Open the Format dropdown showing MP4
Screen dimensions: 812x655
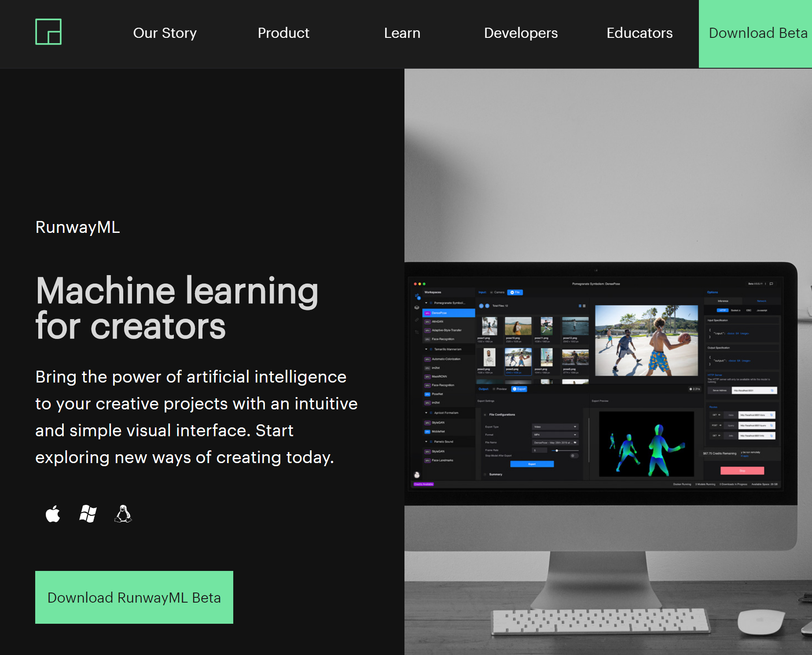555,434
